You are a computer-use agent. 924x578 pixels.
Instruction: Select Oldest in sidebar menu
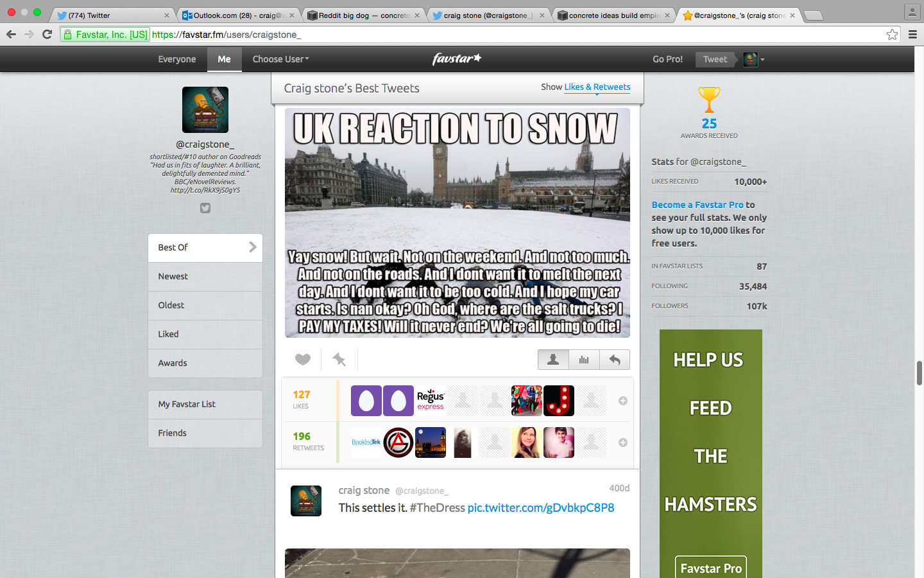coord(205,305)
